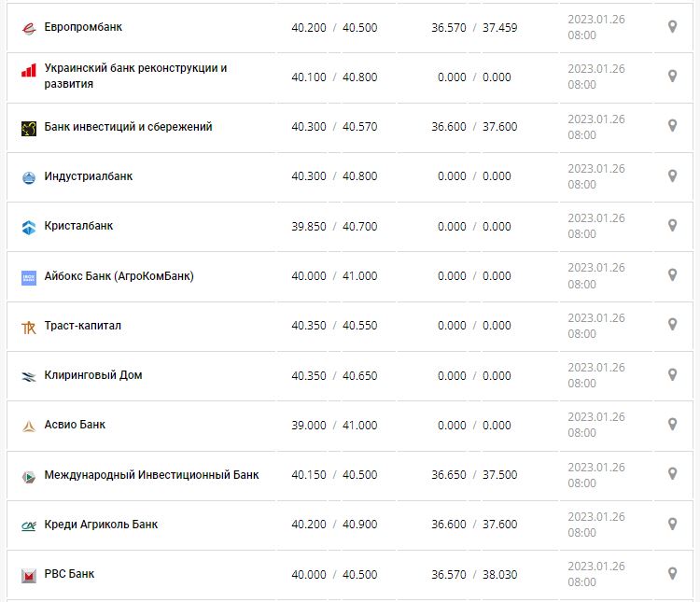Select Международный Инвестиционный Банк name
Image resolution: width=700 pixels, height=602 pixels.
click(151, 474)
